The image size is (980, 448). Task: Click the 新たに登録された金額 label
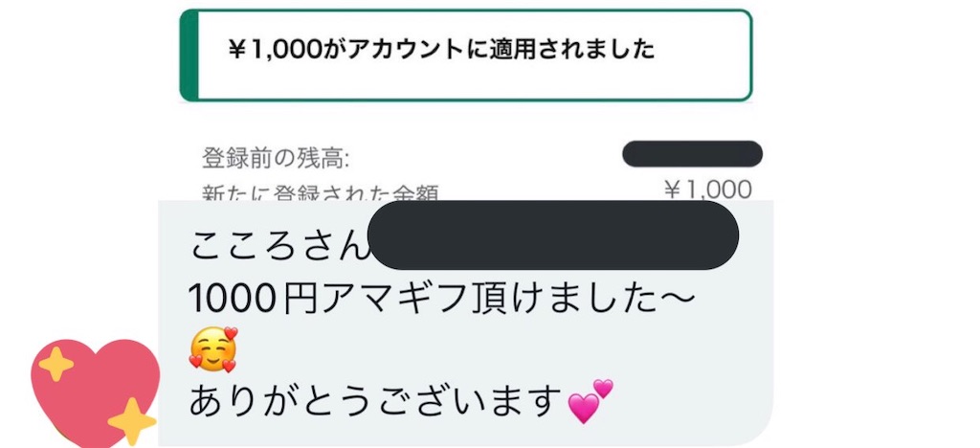pyautogui.click(x=320, y=191)
